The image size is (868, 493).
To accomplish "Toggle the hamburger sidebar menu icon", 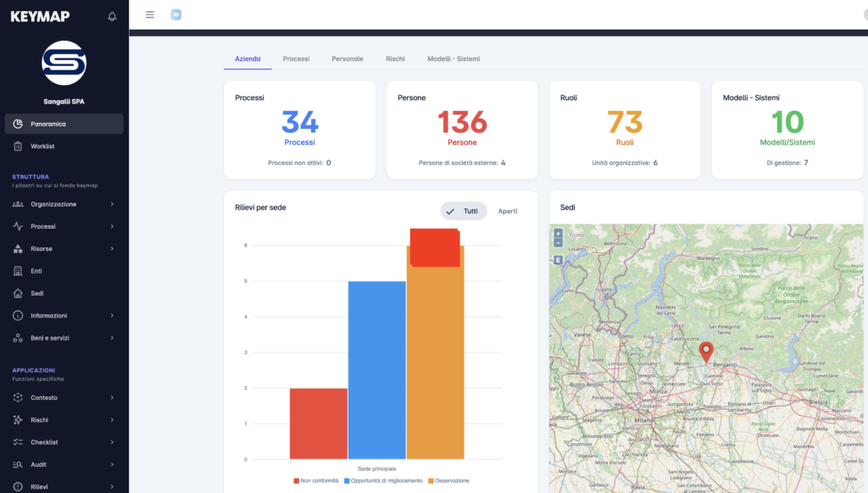I will [x=150, y=14].
